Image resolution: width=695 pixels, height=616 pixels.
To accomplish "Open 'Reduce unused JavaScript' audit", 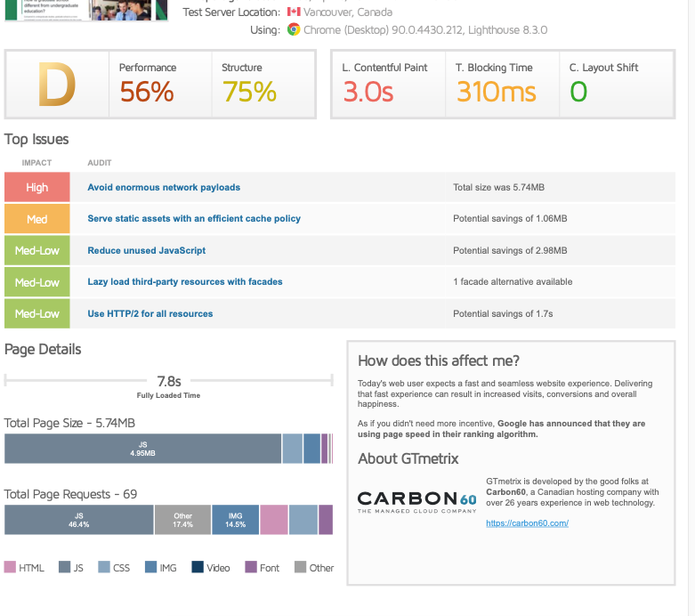I will point(146,250).
